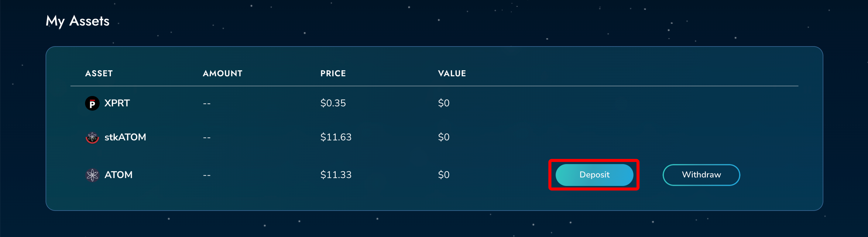
Task: Click the $0 value in the XPRT row
Action: pos(443,103)
